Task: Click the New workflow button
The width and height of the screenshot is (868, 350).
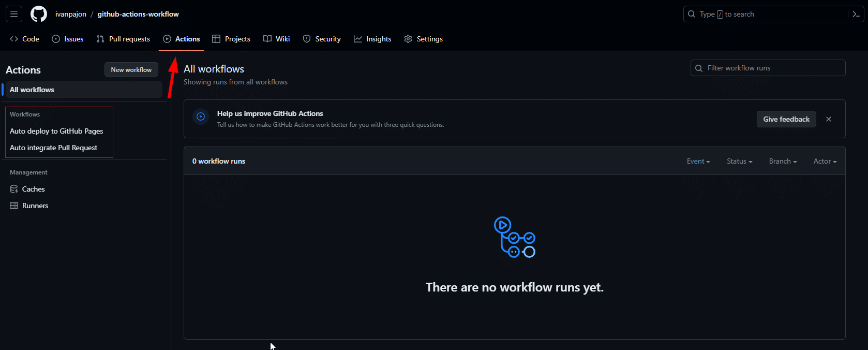Action: pyautogui.click(x=131, y=70)
